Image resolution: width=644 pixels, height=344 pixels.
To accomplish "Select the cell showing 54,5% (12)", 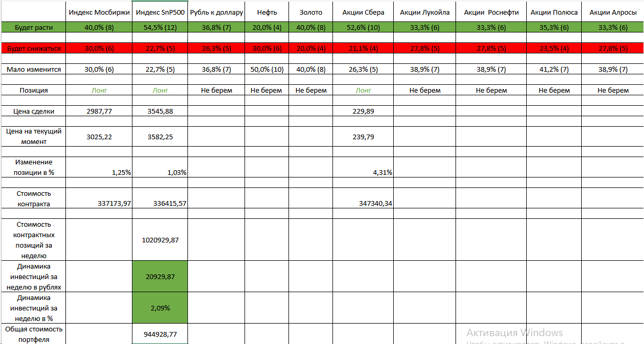I will coord(160,27).
